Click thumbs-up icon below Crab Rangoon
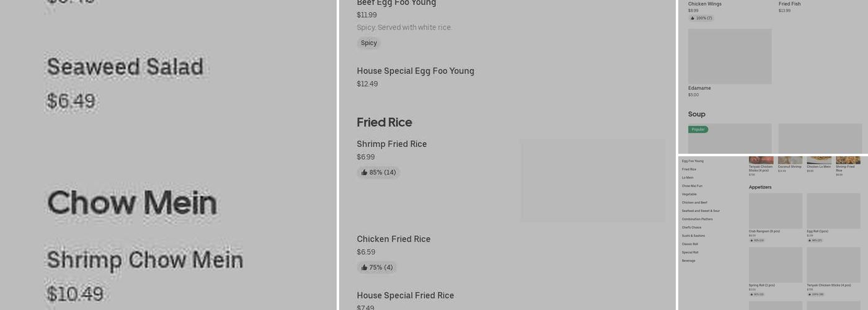 tap(752, 241)
